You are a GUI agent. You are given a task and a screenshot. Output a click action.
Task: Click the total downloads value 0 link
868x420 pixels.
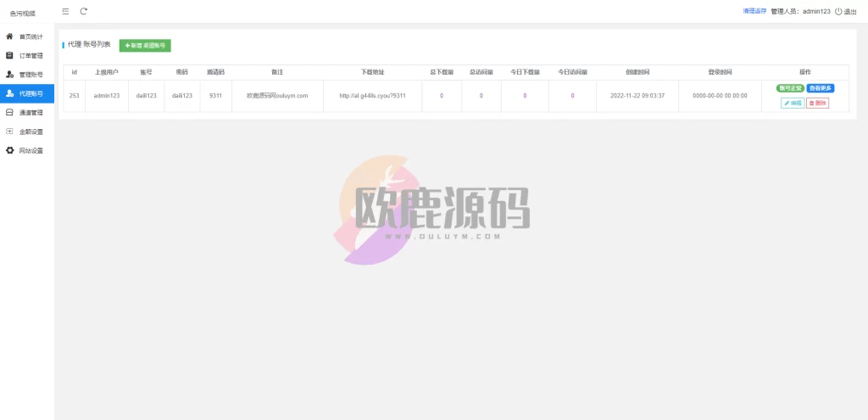442,96
